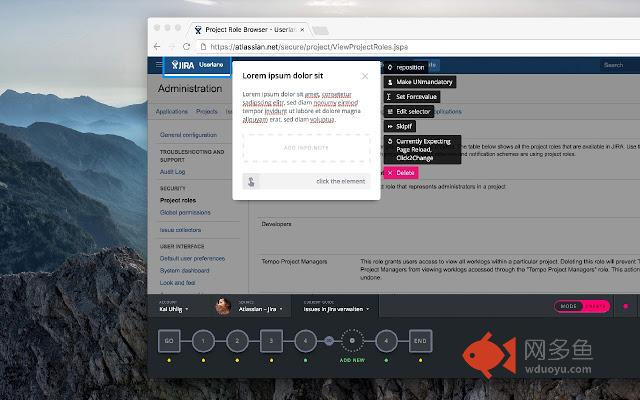Choose Set Forcevalue action
Screen dimensions: 640x400
click(x=412, y=97)
